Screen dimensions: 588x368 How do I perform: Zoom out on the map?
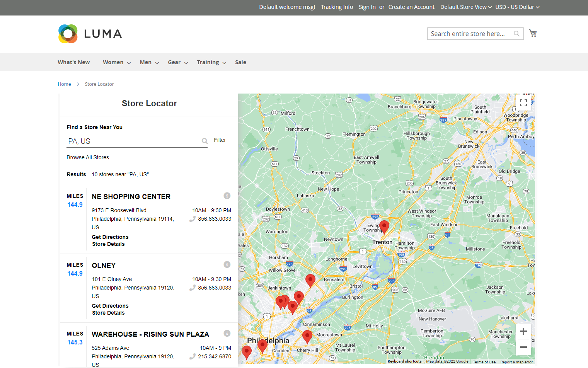(523, 347)
